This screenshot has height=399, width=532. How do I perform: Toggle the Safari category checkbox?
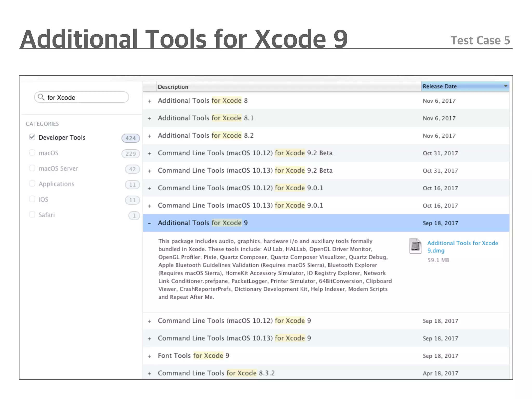pos(32,215)
